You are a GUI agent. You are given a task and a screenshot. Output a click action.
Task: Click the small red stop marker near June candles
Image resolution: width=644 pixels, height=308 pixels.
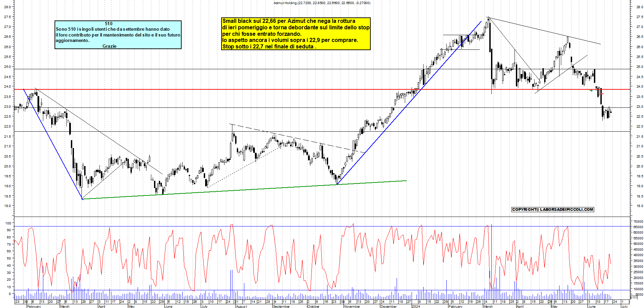pos(602,93)
